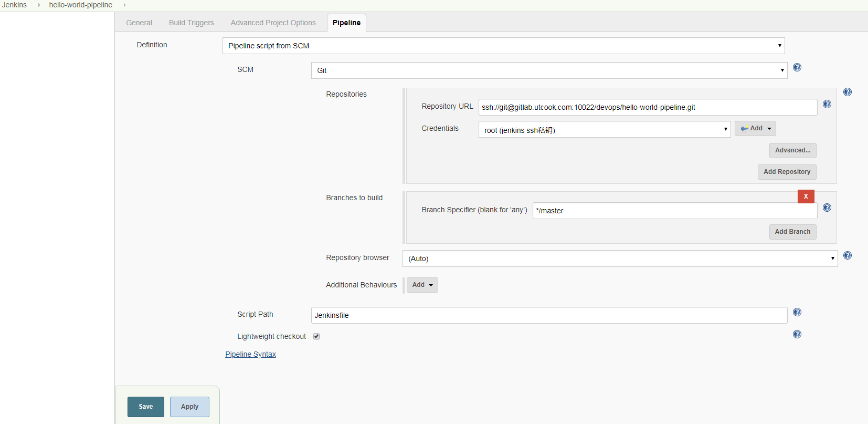This screenshot has height=424, width=868.
Task: Open help for Branch Specifier
Action: 827,208
